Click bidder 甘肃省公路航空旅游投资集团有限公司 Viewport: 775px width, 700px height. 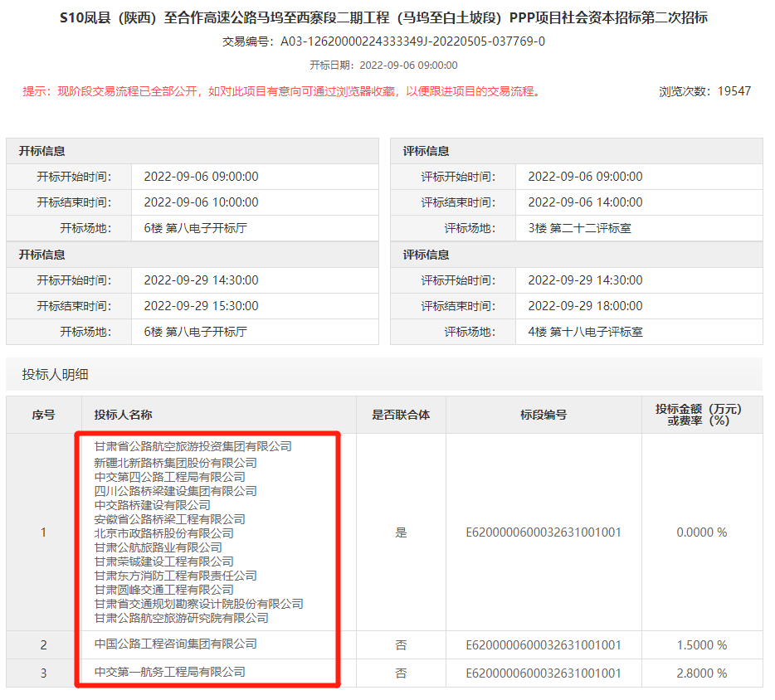click(x=193, y=446)
